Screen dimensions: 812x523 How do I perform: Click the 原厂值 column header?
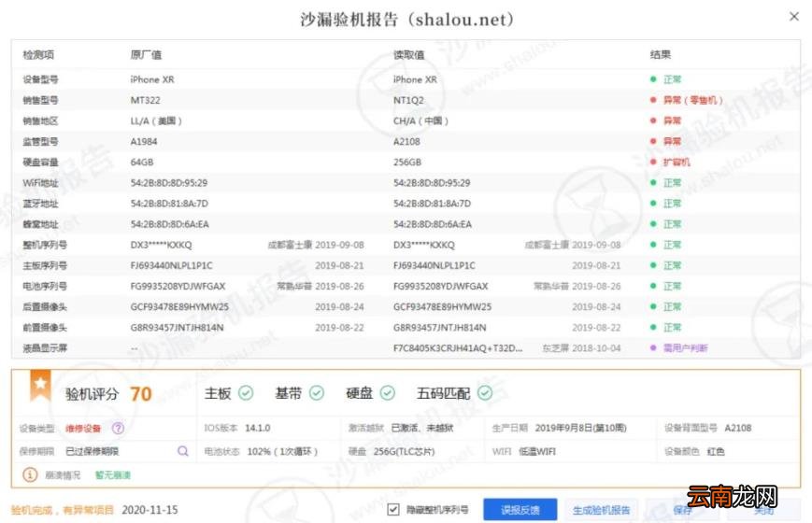pyautogui.click(x=146, y=55)
